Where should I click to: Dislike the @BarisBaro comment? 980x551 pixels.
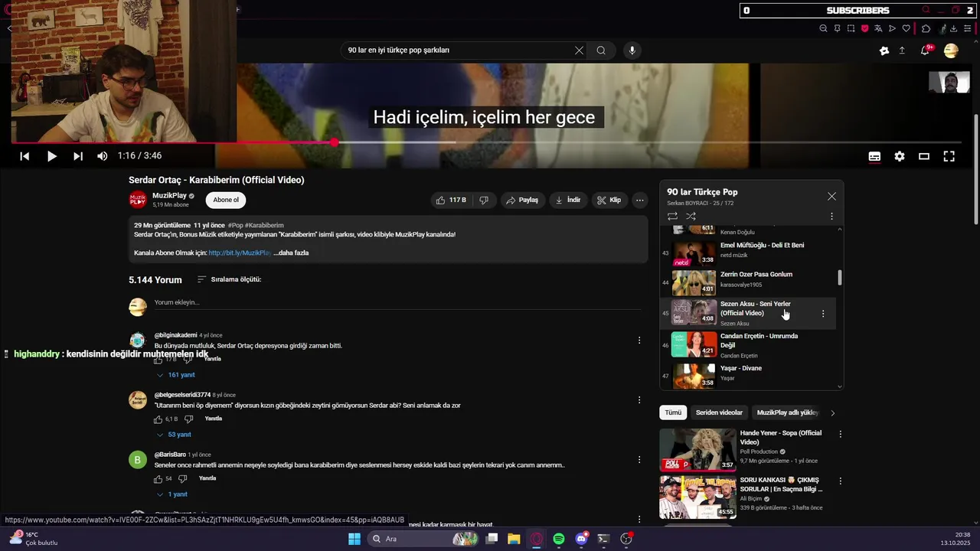(182, 479)
